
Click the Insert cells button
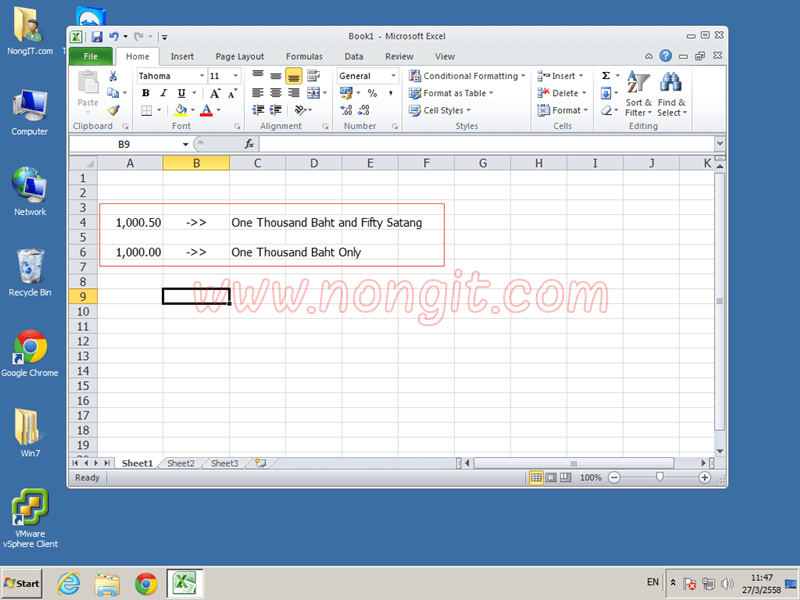tap(560, 76)
